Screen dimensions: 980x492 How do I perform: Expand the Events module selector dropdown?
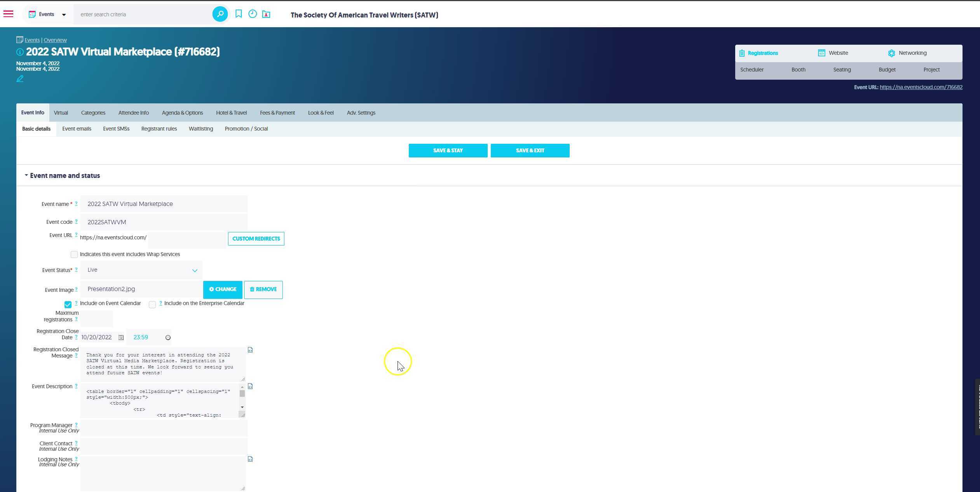pyautogui.click(x=64, y=15)
